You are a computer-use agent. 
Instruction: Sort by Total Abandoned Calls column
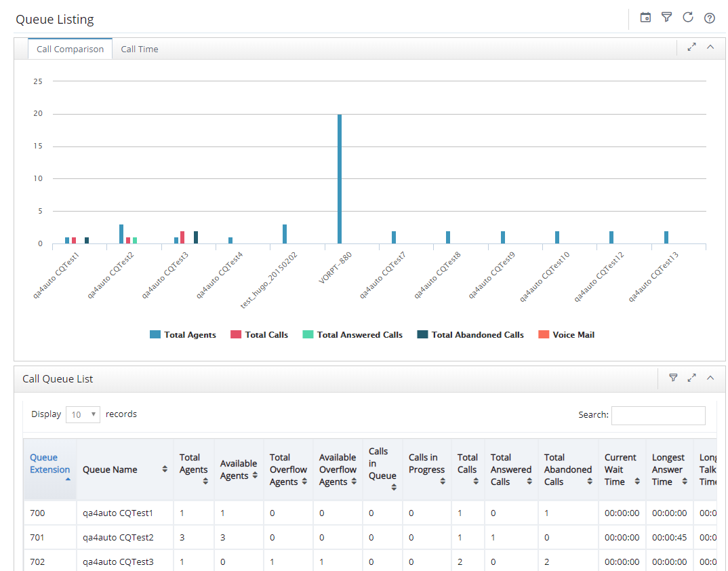click(x=568, y=469)
